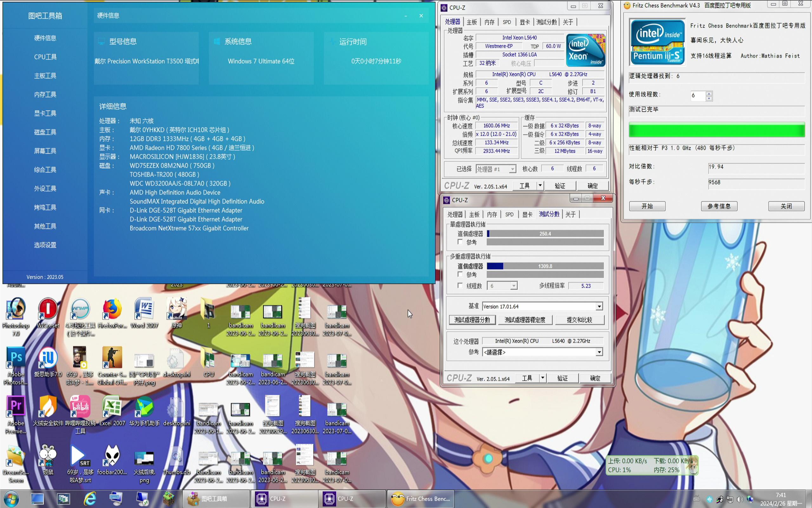
Task: Open 关于 tab in lower CPU-Z window
Action: click(x=570, y=214)
